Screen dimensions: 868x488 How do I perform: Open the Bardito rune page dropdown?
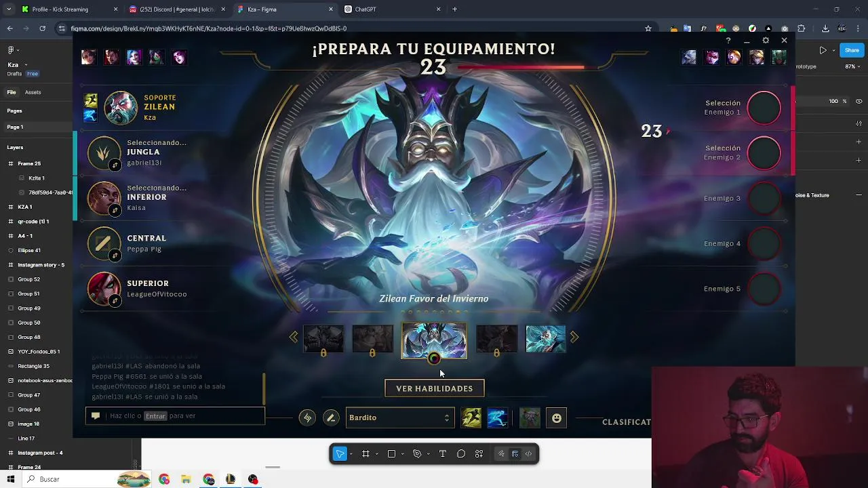[x=399, y=418]
